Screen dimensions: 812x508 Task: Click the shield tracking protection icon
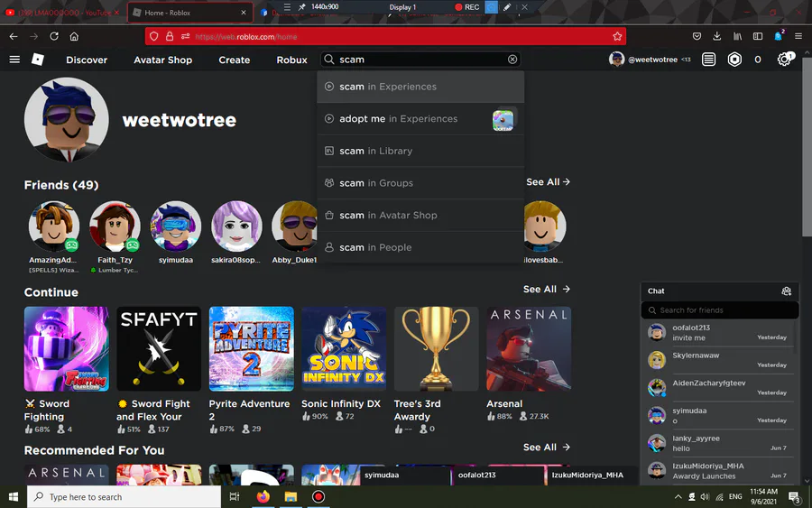153,36
